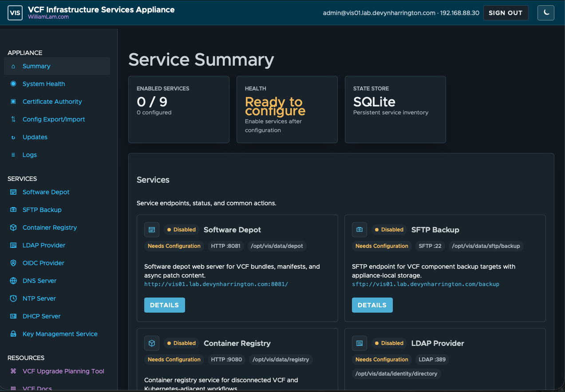Open the http://vis01 depot URL on port 8081

point(216,284)
